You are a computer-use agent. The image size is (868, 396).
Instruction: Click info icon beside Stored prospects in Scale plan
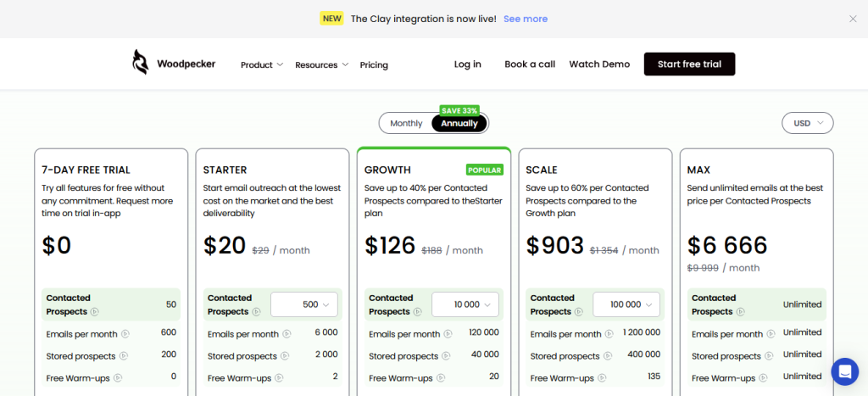[x=607, y=356]
